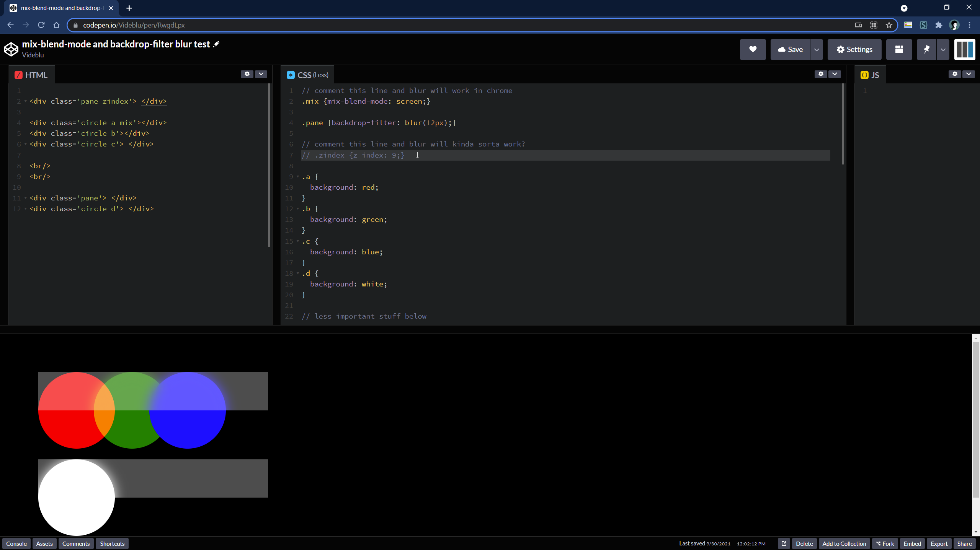Open JS editor settings gear

(955, 74)
